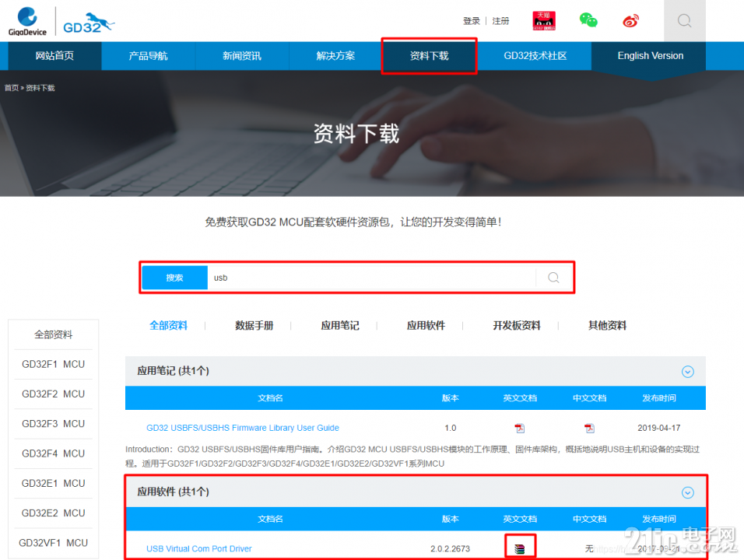This screenshot has height=560, width=744.
Task: Select GD32F4 MCU in the sidebar
Action: (53, 453)
